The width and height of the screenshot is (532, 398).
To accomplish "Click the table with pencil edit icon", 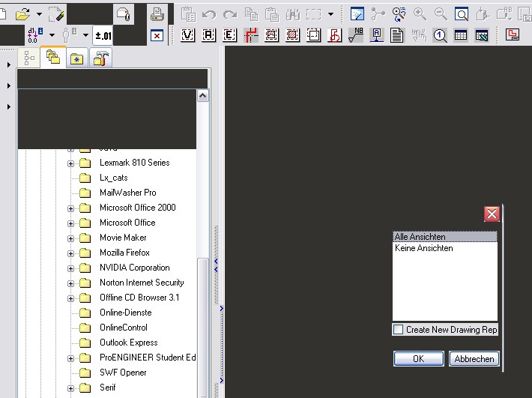I will [482, 35].
